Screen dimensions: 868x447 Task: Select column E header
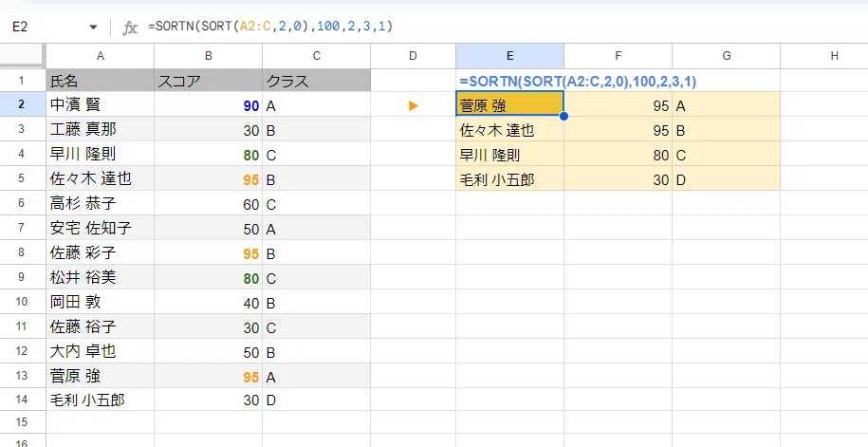coord(509,55)
